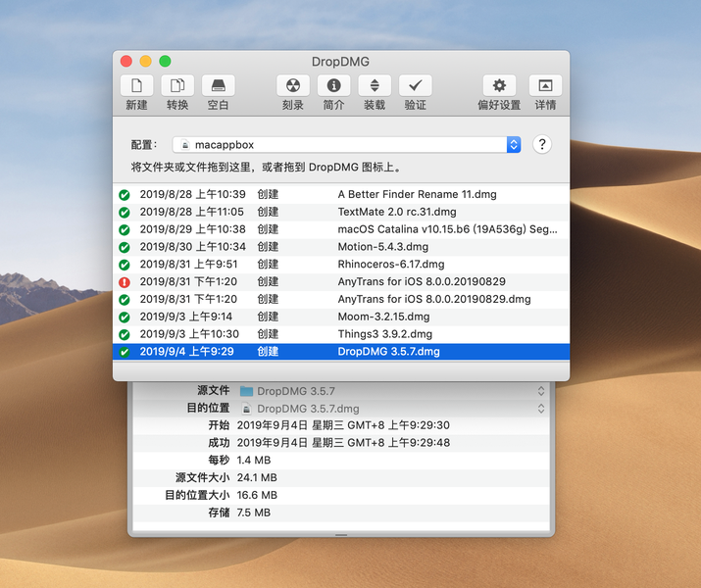
Task: Click the 装载 (Mount) toolbar icon
Action: tap(375, 85)
